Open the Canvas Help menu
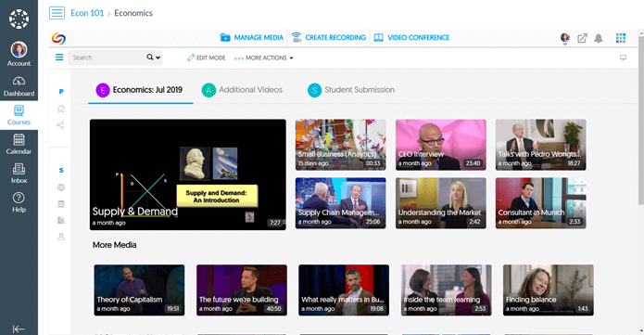644x335 pixels. tap(19, 202)
